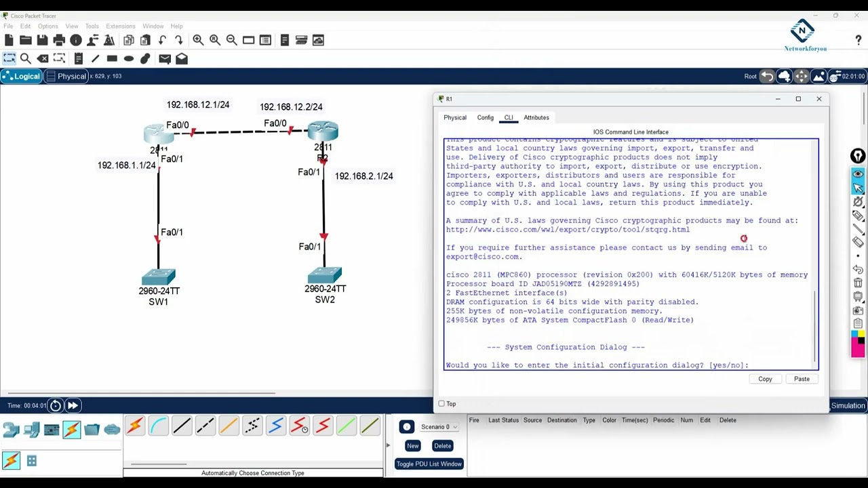Add Simple PDU with closed envelope icon
This screenshot has height=488, width=868.
pyautogui.click(x=165, y=59)
